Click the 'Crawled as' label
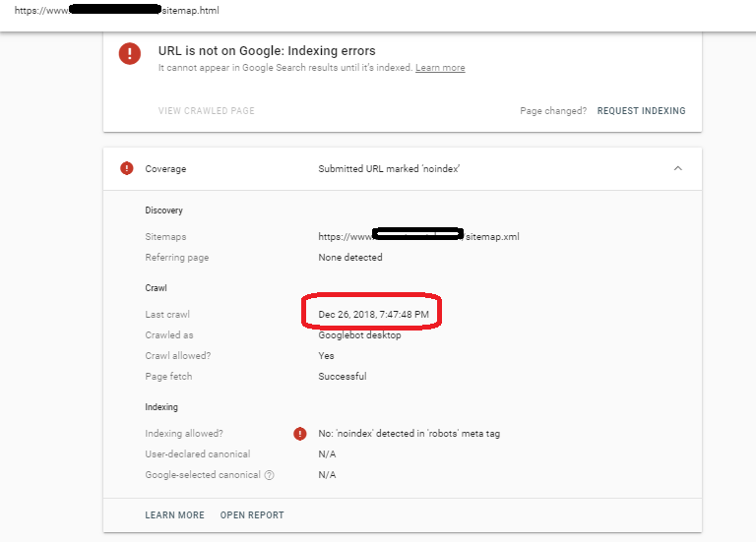756x542 pixels. [x=168, y=334]
